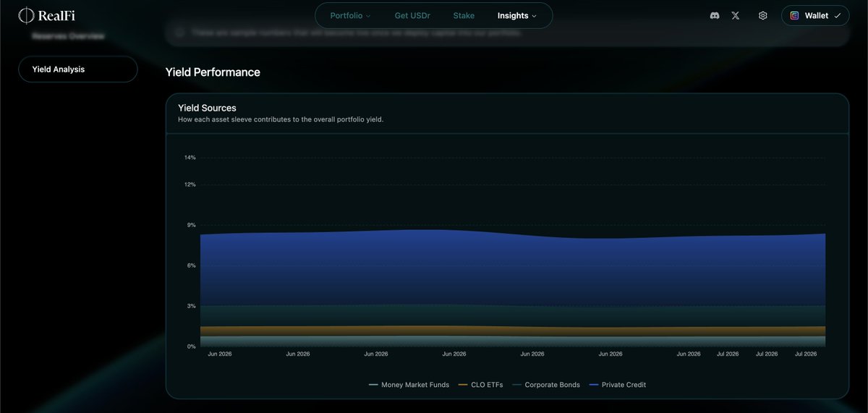Click the orange CLO ETFs chart band

pyautogui.click(x=512, y=331)
